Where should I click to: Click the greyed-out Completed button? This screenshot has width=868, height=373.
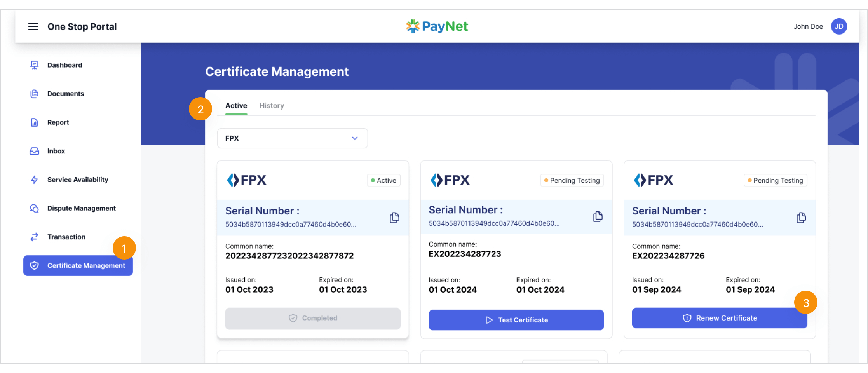click(x=313, y=318)
